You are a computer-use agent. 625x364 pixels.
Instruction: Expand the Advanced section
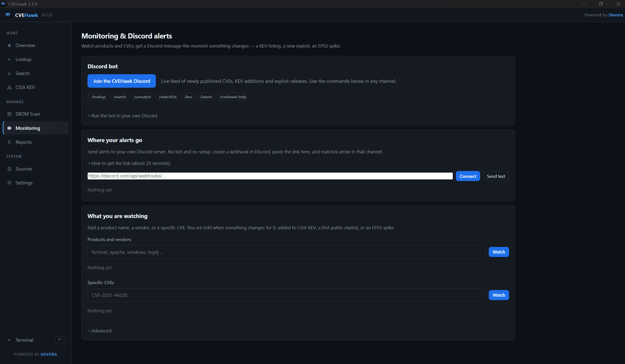(100, 331)
